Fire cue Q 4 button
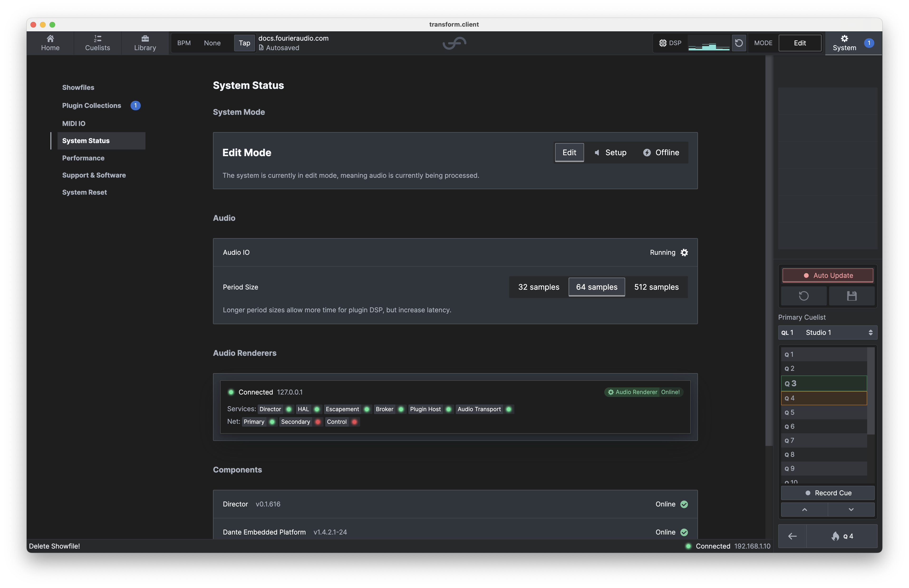909x588 pixels. click(x=842, y=536)
